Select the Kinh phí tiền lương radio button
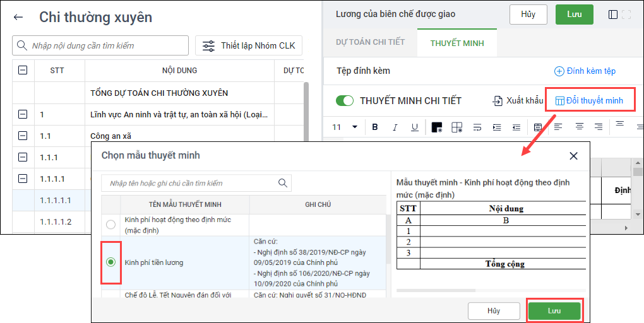 tap(111, 262)
